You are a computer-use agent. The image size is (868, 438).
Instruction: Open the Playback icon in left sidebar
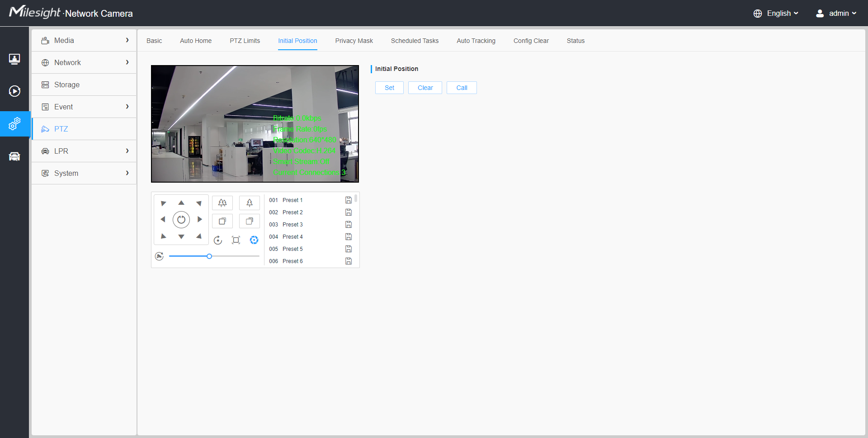click(x=14, y=91)
